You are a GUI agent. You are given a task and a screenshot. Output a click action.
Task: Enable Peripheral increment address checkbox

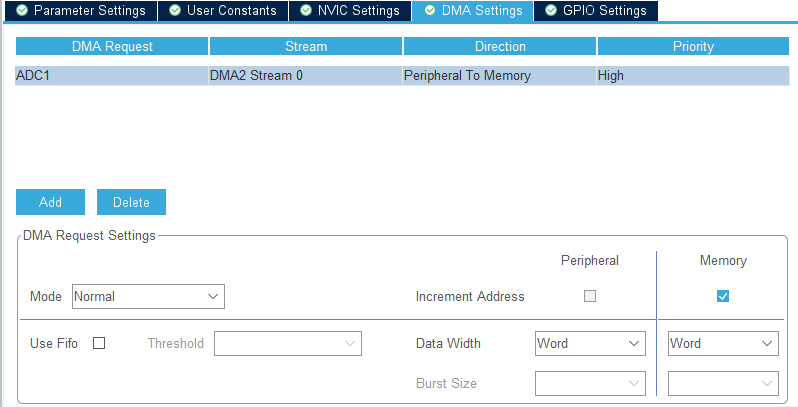point(590,296)
